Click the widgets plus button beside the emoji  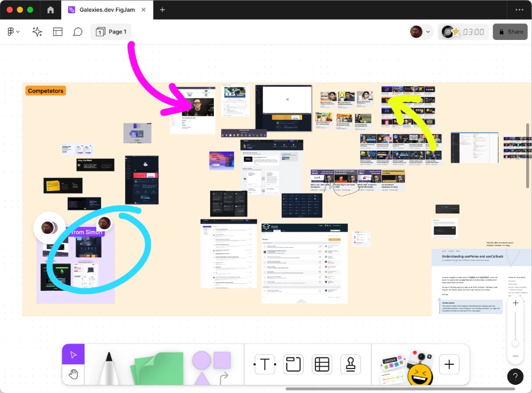(448, 364)
